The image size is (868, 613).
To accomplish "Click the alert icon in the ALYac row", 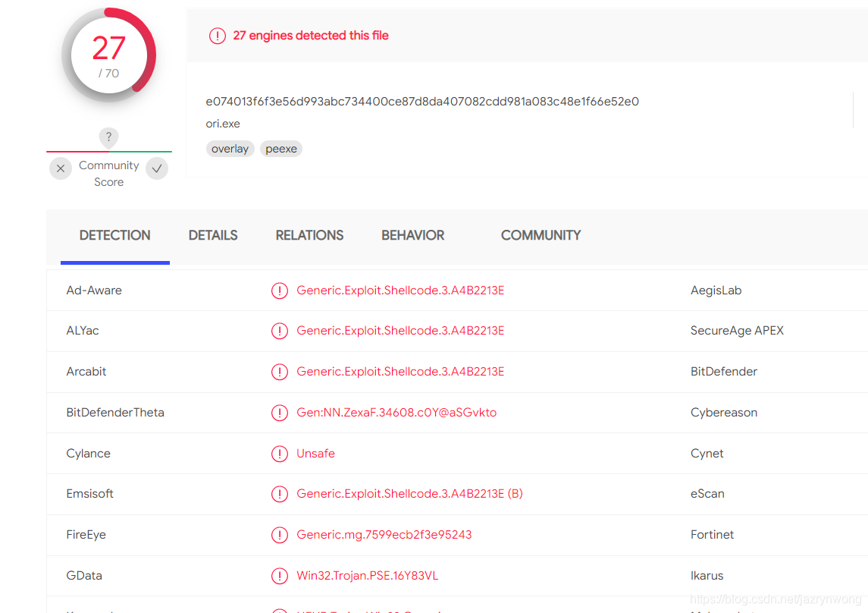I will [x=280, y=331].
